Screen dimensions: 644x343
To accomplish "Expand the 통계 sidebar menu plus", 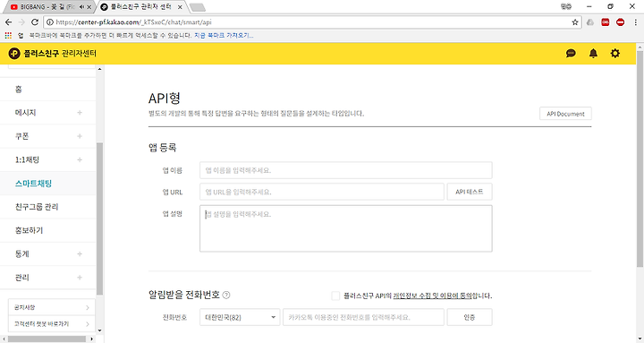I will [80, 254].
